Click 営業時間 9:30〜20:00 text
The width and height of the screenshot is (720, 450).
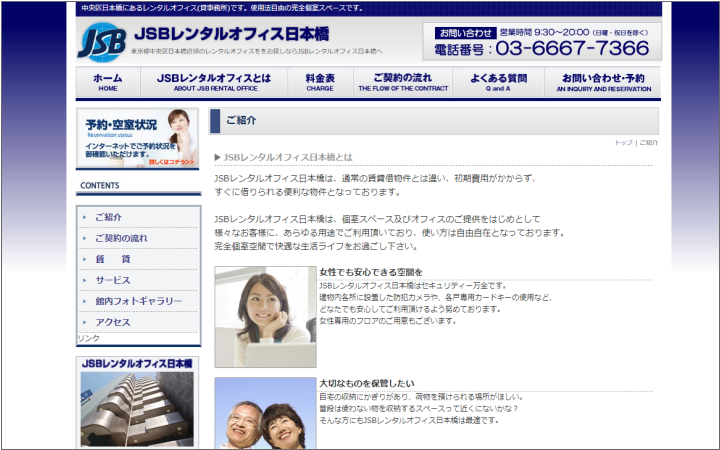[x=544, y=33]
